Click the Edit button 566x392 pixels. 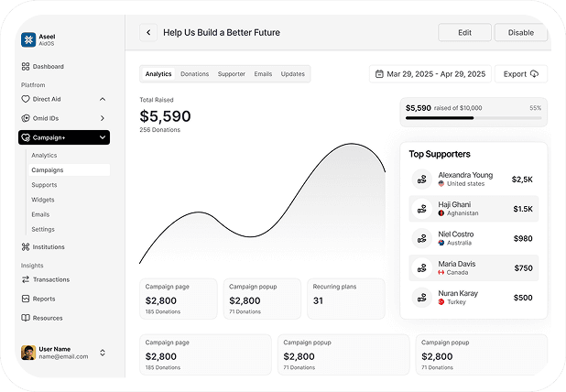tap(464, 33)
